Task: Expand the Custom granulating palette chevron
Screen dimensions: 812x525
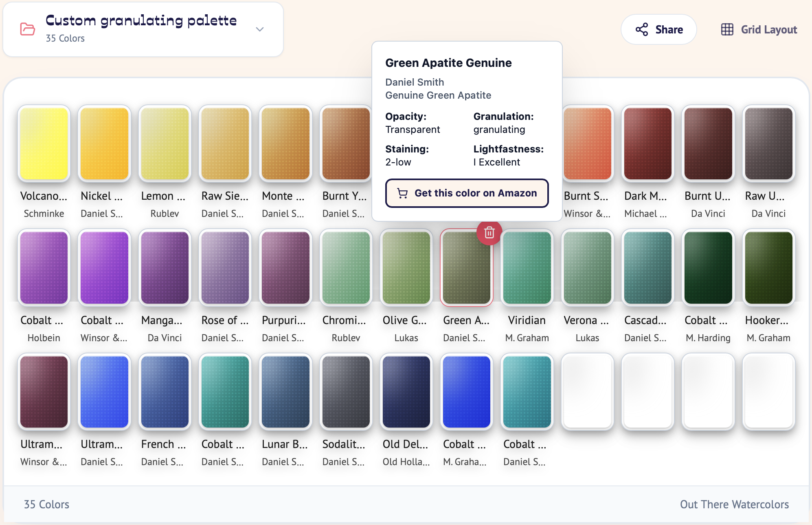Action: [260, 29]
